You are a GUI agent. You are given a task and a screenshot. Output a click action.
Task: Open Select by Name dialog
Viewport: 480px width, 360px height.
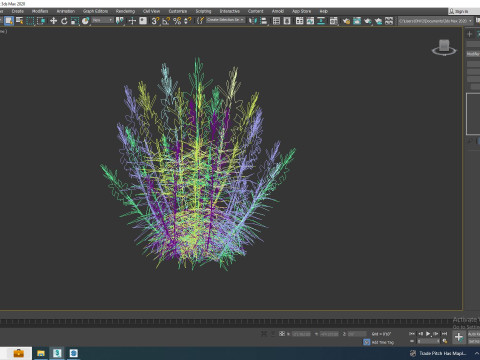(x=20, y=21)
